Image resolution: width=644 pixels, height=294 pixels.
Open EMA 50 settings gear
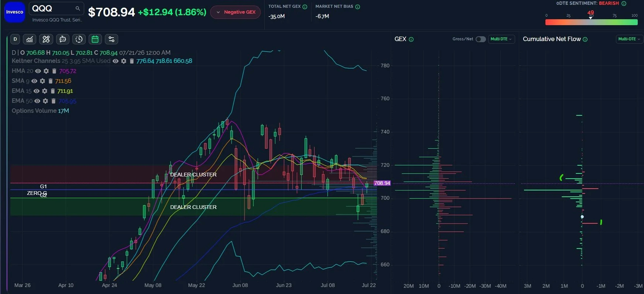(x=45, y=101)
